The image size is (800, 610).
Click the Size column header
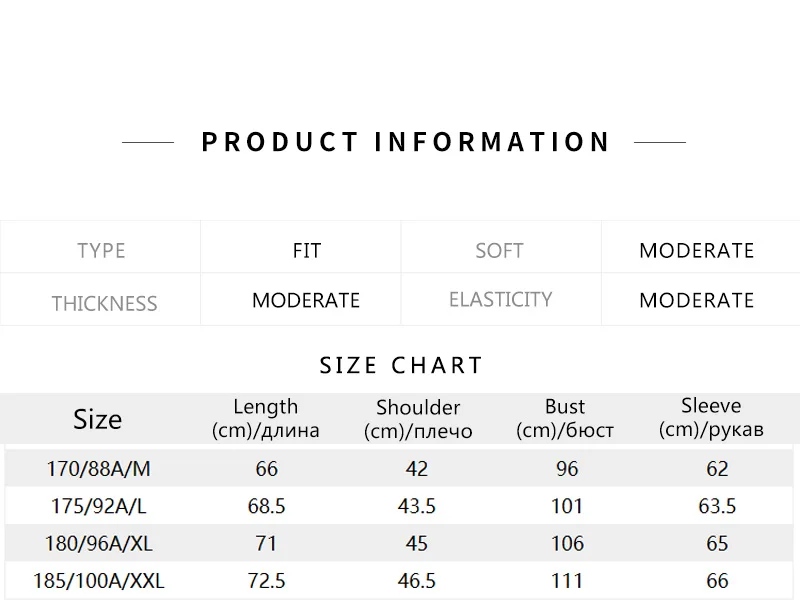coord(97,419)
